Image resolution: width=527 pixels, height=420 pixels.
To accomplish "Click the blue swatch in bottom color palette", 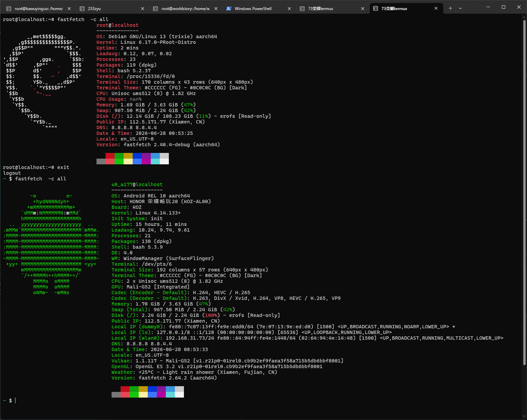I will coord(152,389).
